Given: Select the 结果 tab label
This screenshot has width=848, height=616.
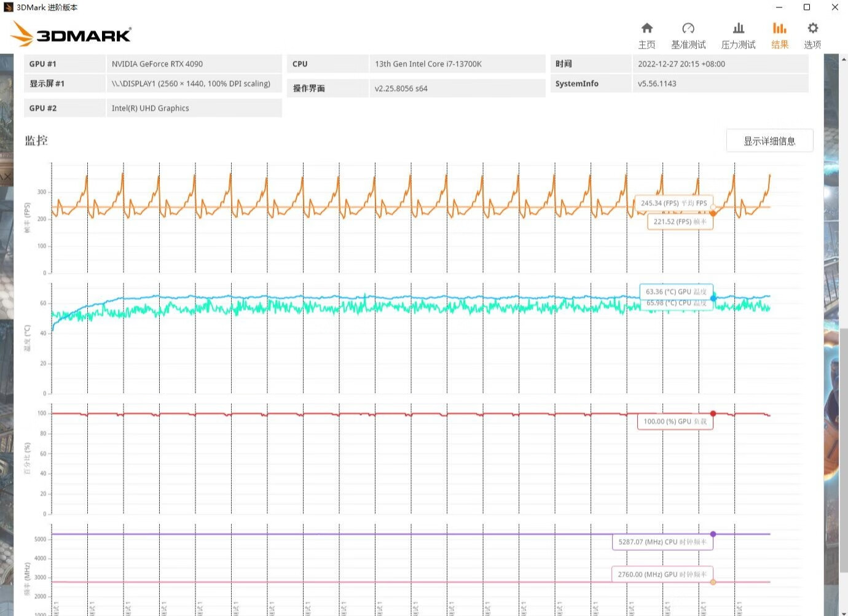Looking at the screenshot, I should 780,45.
